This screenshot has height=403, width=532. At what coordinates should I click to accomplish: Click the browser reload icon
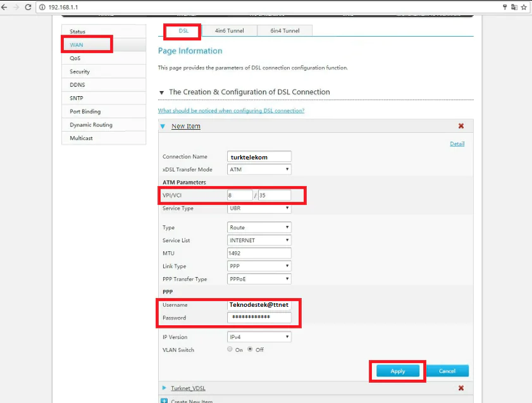point(28,7)
